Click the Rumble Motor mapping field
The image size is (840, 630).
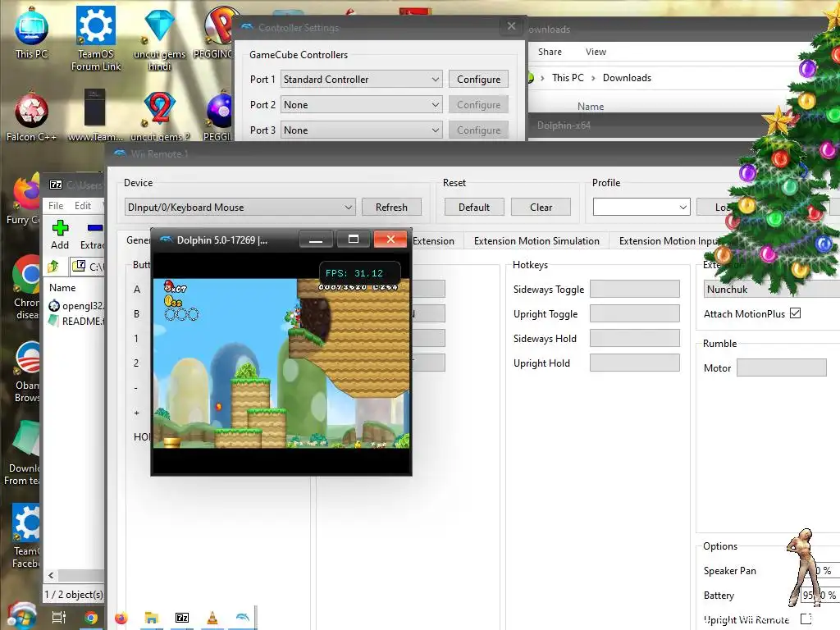781,368
